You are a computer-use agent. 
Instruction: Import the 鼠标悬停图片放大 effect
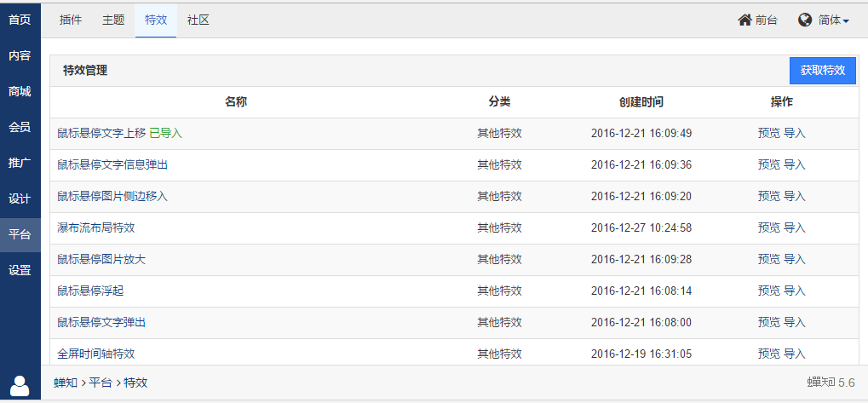[x=795, y=259]
